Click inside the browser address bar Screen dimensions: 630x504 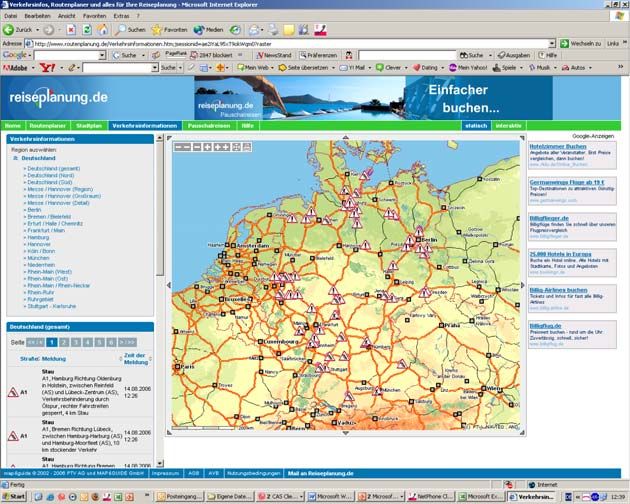pos(287,43)
